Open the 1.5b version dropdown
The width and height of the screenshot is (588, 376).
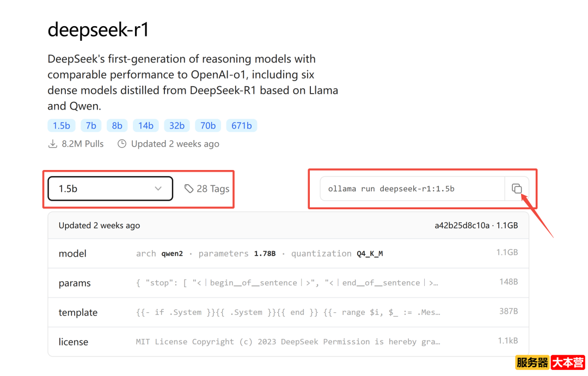(x=110, y=189)
